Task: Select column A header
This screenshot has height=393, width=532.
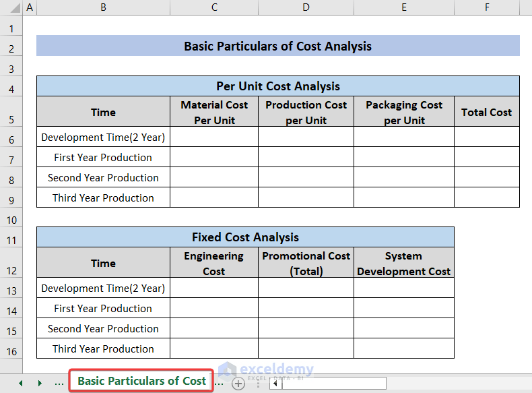Action: (30, 7)
